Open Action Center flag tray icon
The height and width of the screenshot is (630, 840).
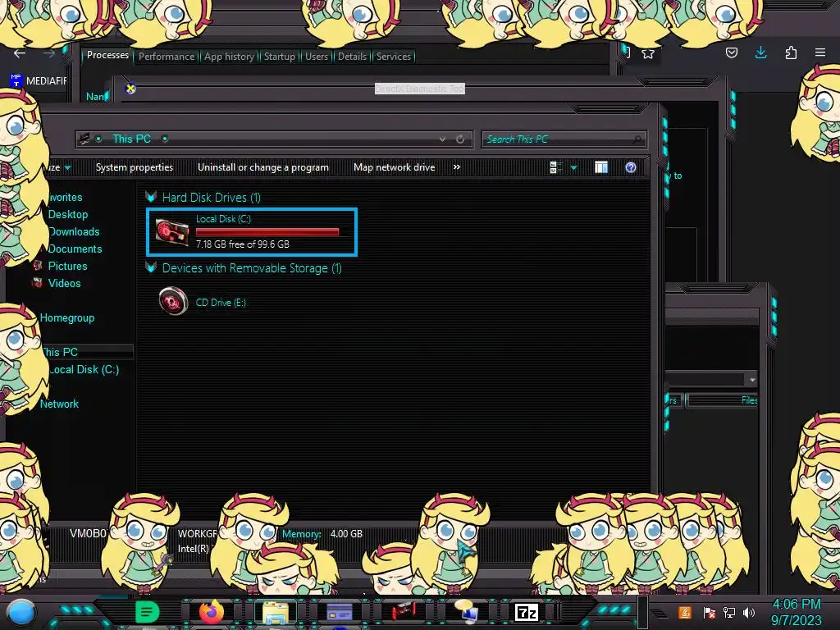(709, 612)
